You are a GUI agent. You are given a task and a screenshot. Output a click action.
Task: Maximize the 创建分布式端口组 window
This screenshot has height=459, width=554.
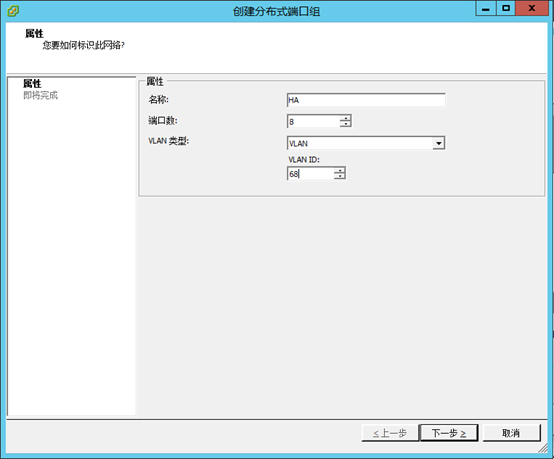pos(506,8)
